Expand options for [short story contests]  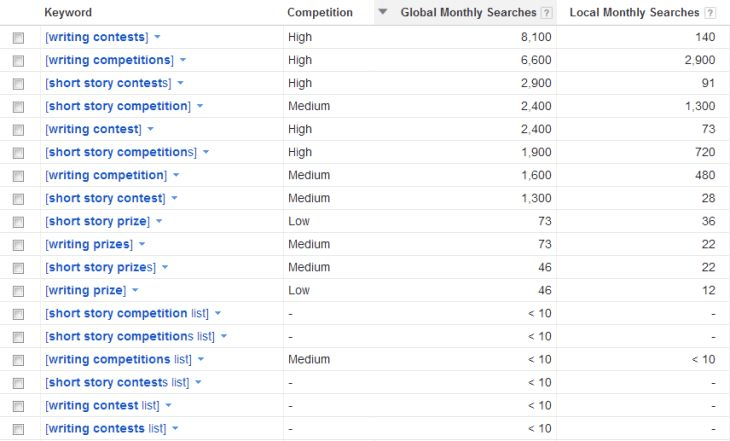point(181,83)
